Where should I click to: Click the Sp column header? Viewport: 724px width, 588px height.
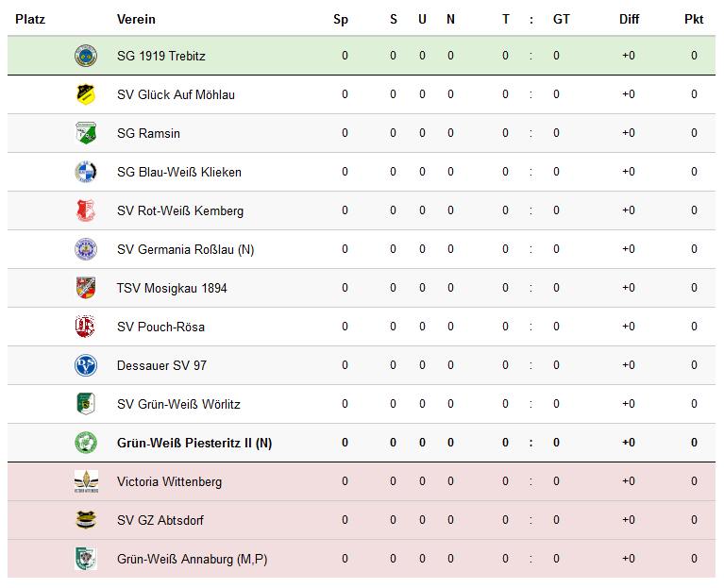pos(341,19)
